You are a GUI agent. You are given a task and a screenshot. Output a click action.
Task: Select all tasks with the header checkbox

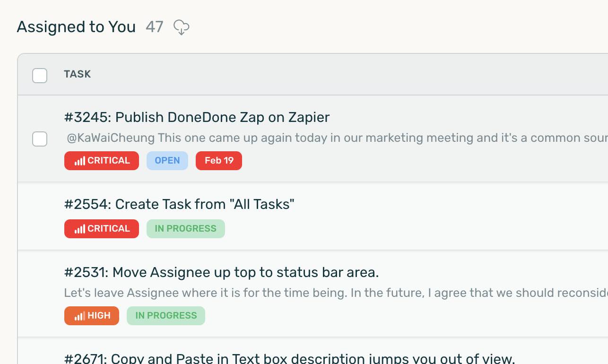pos(40,75)
